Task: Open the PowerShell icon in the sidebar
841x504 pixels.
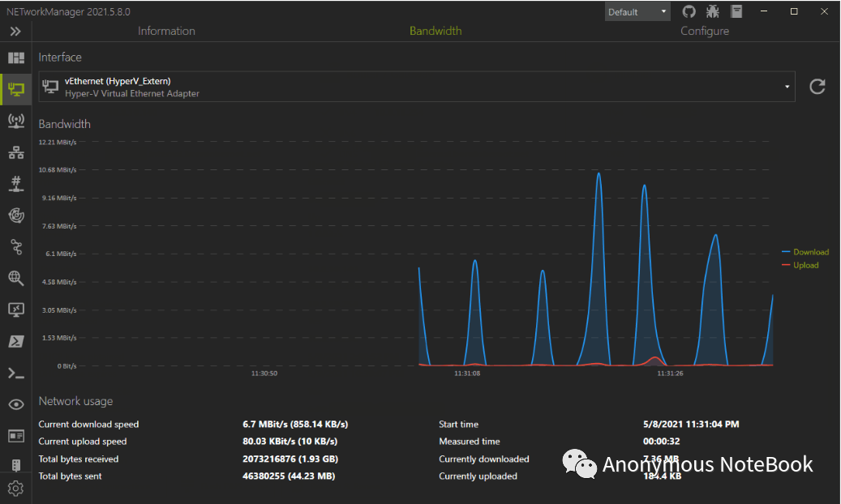Action: [16, 342]
